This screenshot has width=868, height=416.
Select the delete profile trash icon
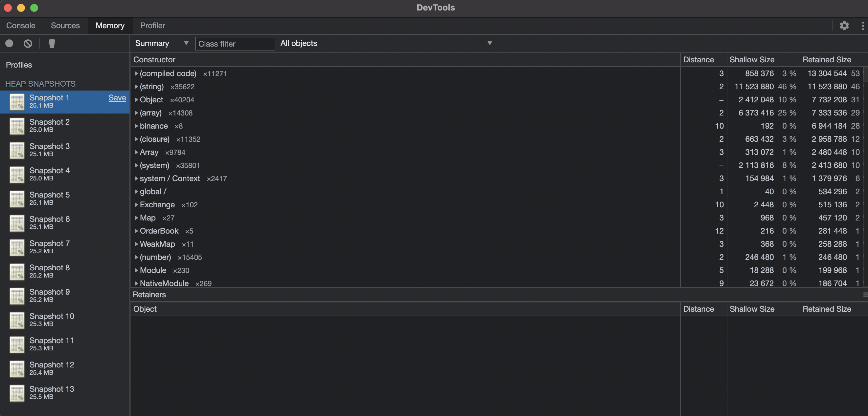pyautogui.click(x=51, y=43)
